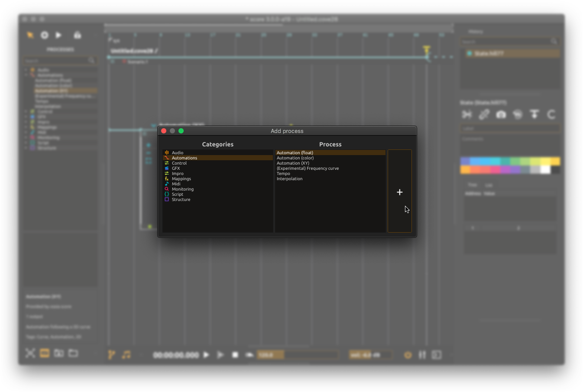Click the 00:00:00.000 time display
583x392 pixels.
coord(176,355)
